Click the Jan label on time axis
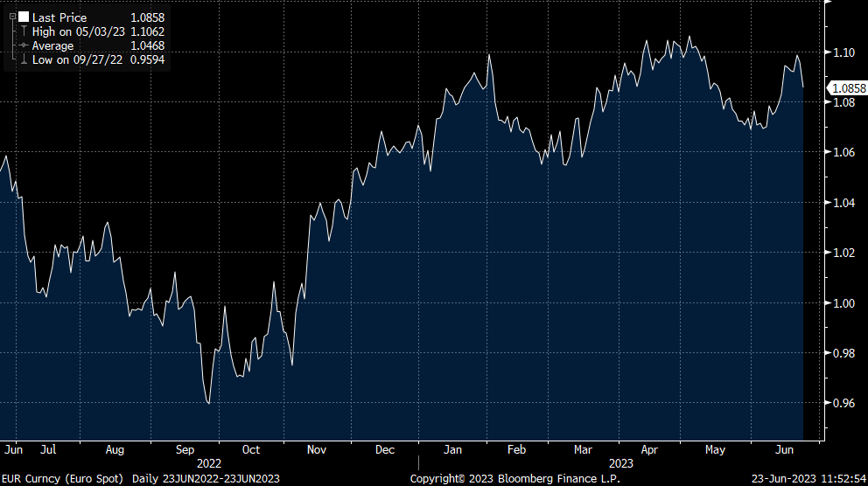 pyautogui.click(x=452, y=450)
